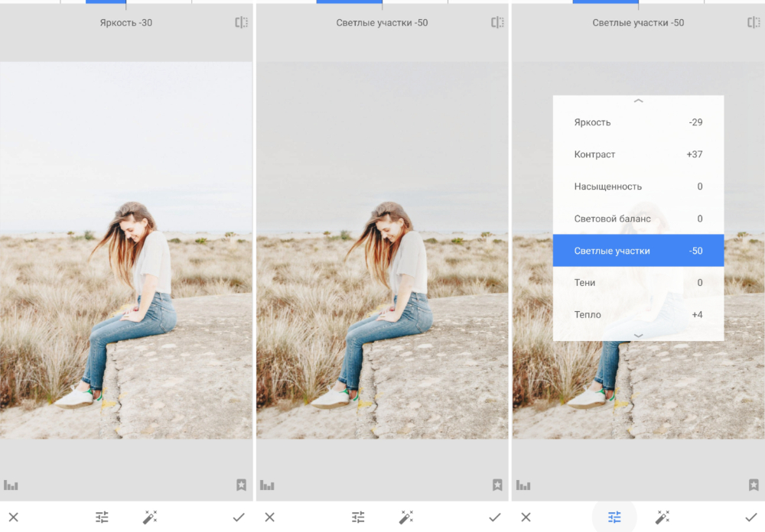This screenshot has height=532, width=765.
Task: Click the highlighted Светлые участки -50 slider row
Action: tap(638, 250)
